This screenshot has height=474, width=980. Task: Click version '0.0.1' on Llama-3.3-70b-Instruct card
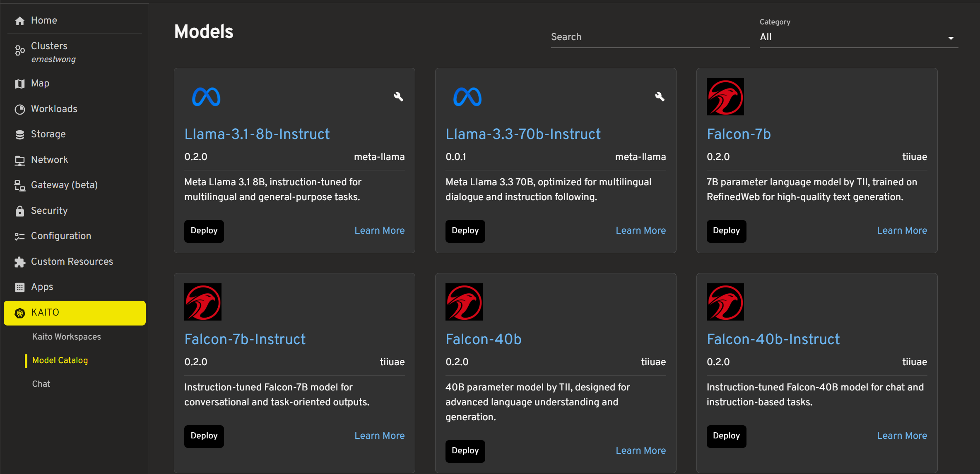(x=456, y=157)
